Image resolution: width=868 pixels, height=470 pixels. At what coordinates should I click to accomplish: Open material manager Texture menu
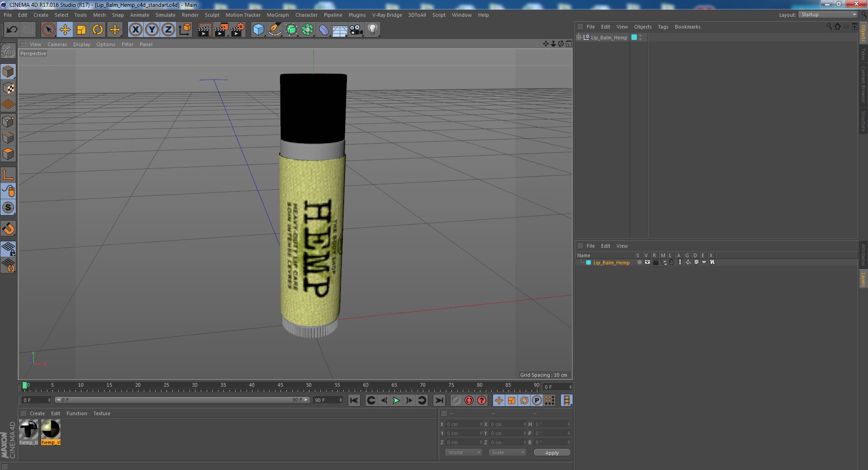coord(102,413)
